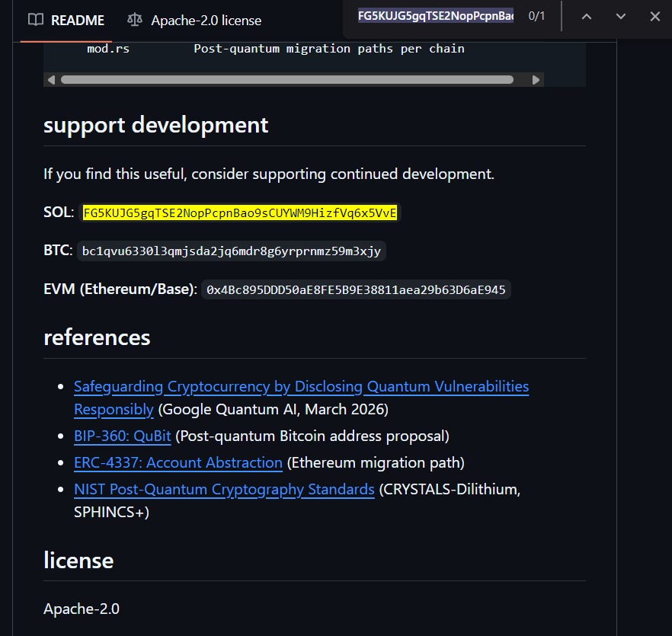Click the 'support development' heading
The height and width of the screenshot is (636, 672).
156,126
